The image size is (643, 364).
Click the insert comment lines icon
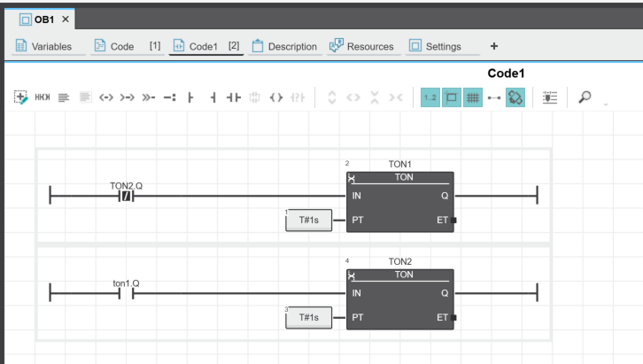[x=64, y=98]
